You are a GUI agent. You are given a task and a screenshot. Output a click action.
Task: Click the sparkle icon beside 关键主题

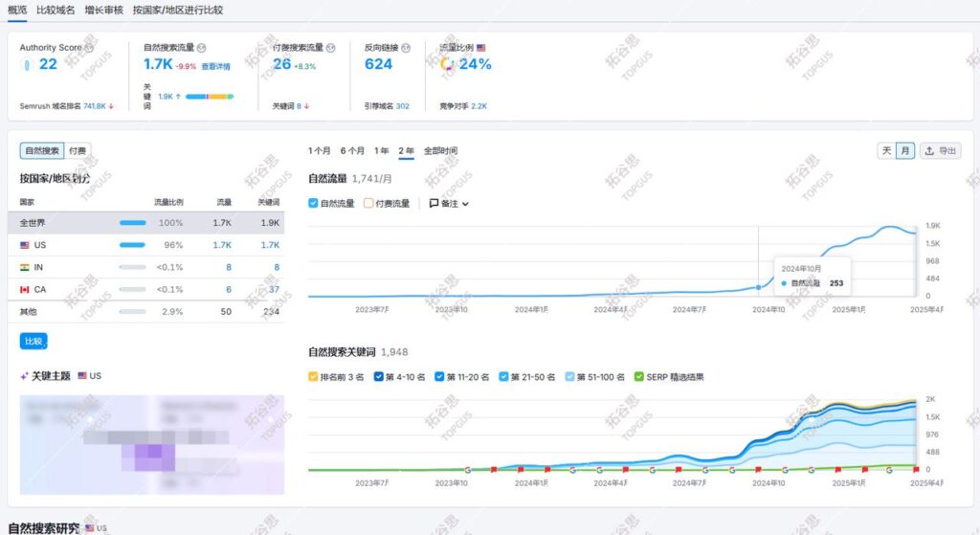pyautogui.click(x=24, y=376)
